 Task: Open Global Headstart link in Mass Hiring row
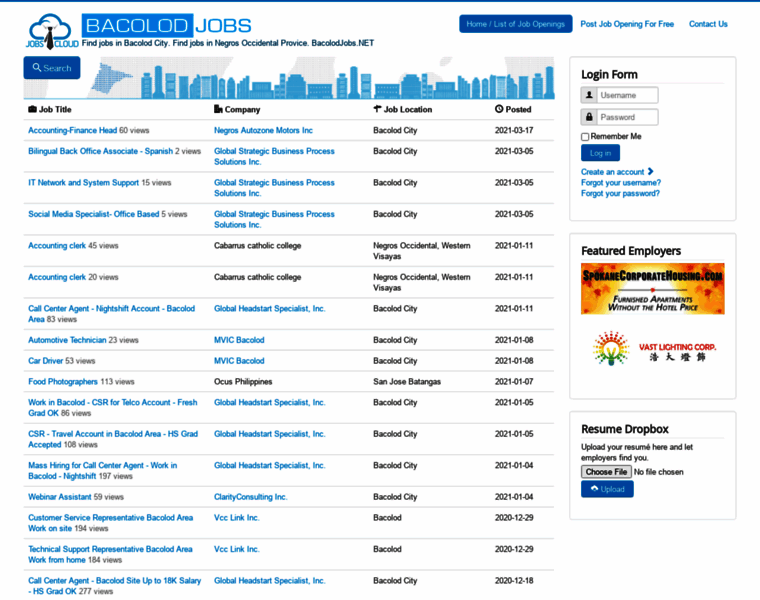click(x=269, y=465)
